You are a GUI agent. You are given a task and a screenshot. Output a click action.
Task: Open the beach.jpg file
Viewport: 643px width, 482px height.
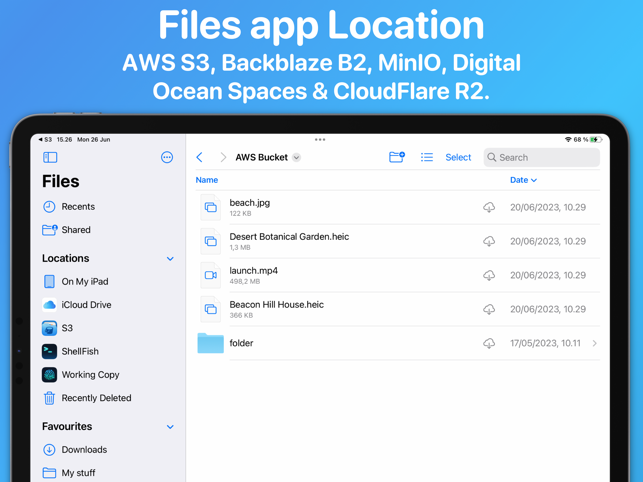click(x=398, y=207)
